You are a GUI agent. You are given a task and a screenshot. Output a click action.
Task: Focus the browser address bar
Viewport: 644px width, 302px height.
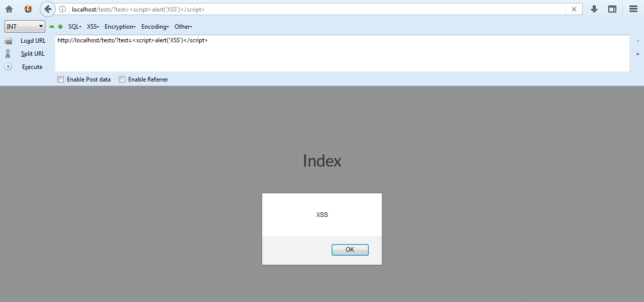click(x=317, y=9)
